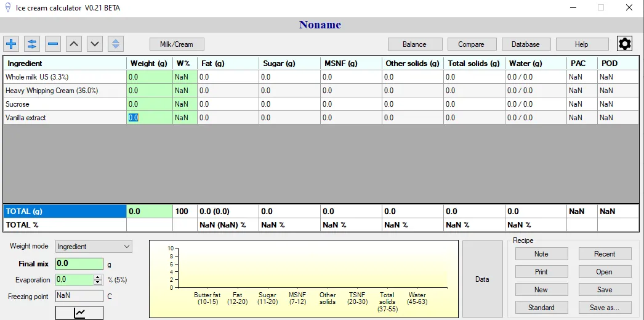
Task: Click the Total solids (g) column header
Action: 474,64
